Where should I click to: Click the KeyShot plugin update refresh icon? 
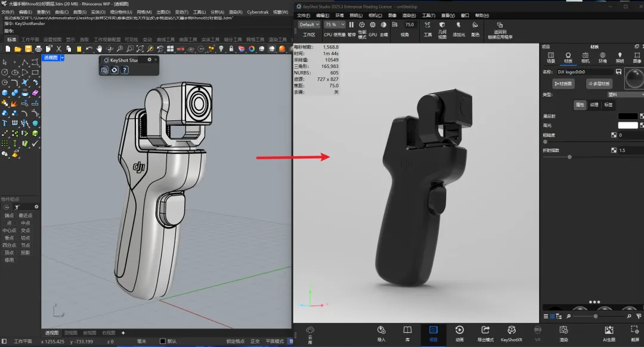114,70
